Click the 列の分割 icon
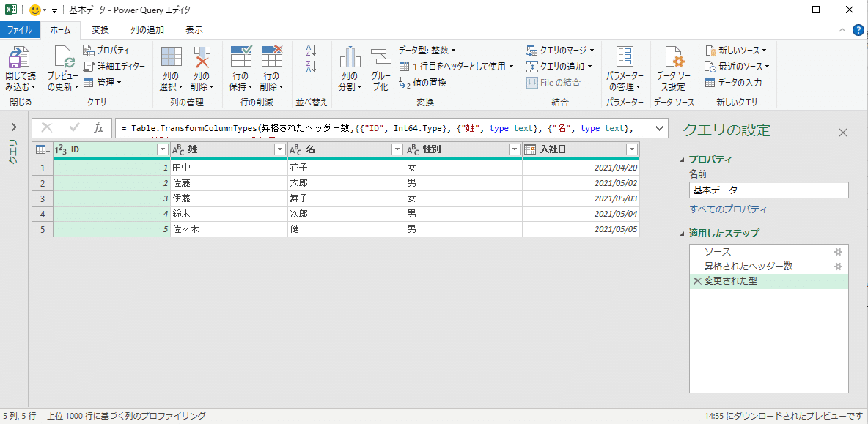This screenshot has width=868, height=424. click(x=350, y=58)
